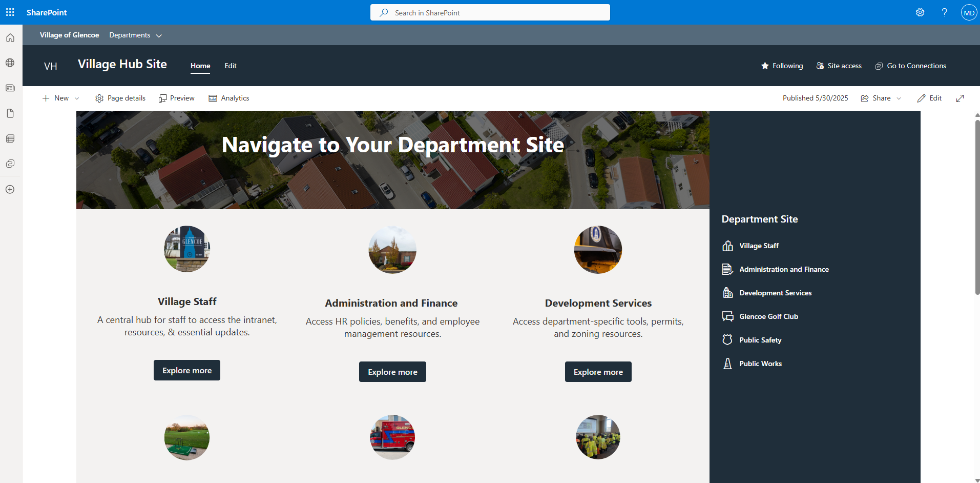Click Explore more under Administration and Finance
Image resolution: width=980 pixels, height=483 pixels.
pyautogui.click(x=392, y=372)
